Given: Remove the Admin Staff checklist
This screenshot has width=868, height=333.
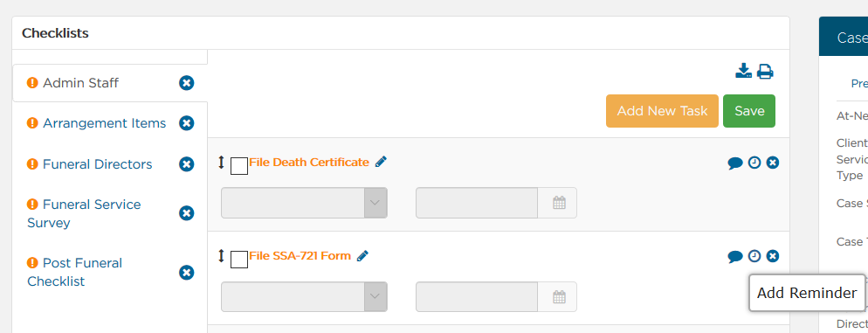Looking at the screenshot, I should (x=187, y=83).
